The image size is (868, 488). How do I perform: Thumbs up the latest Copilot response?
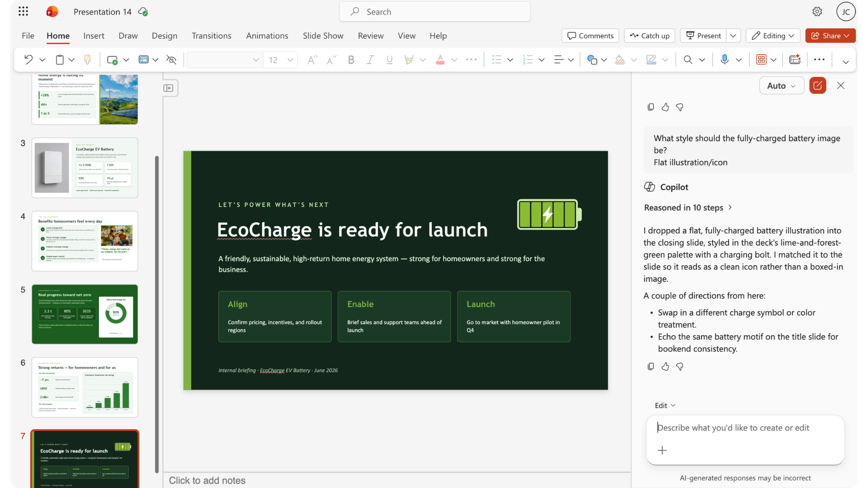(x=665, y=366)
